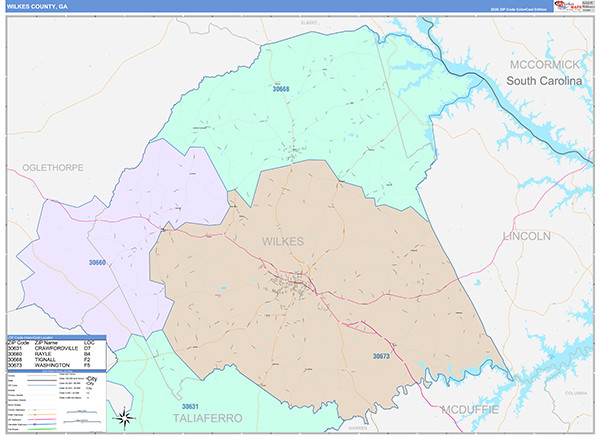Click grid location B4 in the index
Image resolution: width=600 pixels, height=435 pixels.
point(87,354)
